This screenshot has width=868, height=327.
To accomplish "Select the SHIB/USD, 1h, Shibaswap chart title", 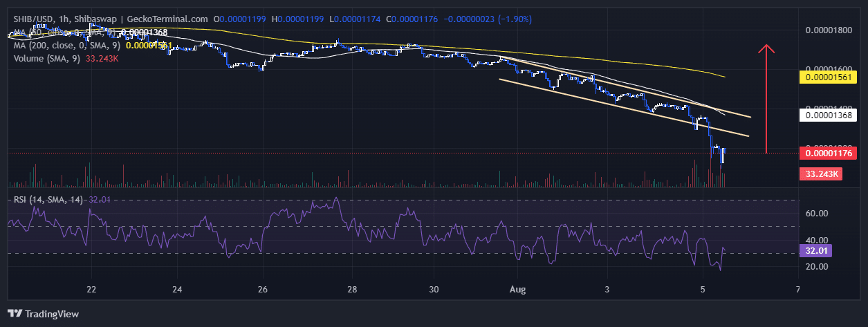I will (x=109, y=19).
